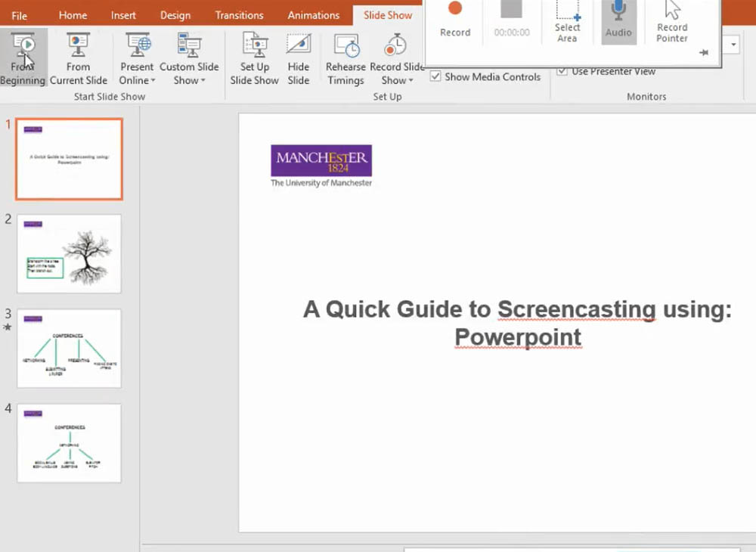This screenshot has height=552, width=756.
Task: Open Present Online option
Action: point(137,58)
